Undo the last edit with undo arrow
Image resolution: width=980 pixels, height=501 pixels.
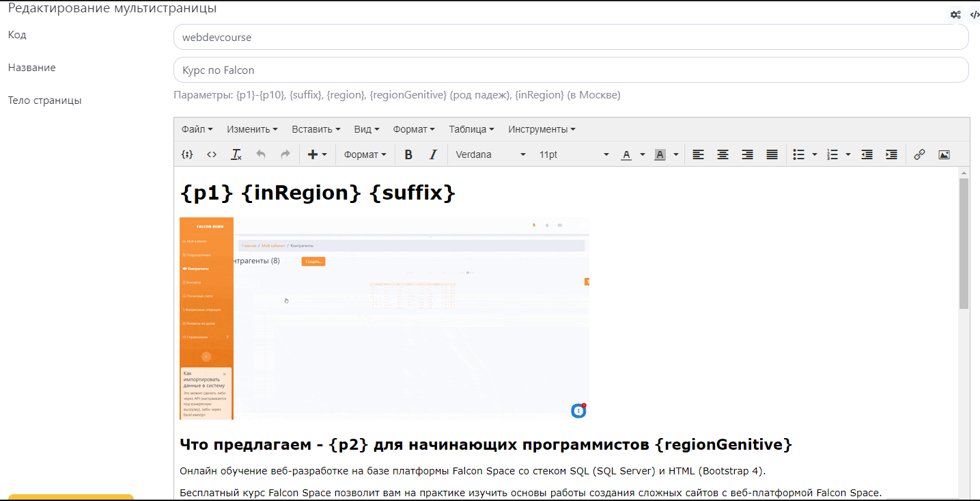tap(261, 154)
